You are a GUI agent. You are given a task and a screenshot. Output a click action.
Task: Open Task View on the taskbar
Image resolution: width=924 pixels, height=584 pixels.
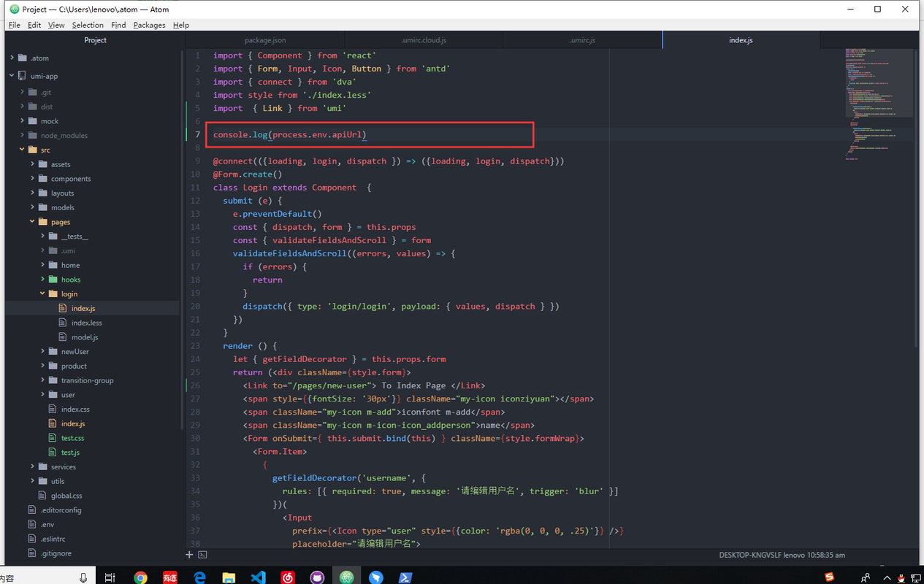tap(110, 577)
